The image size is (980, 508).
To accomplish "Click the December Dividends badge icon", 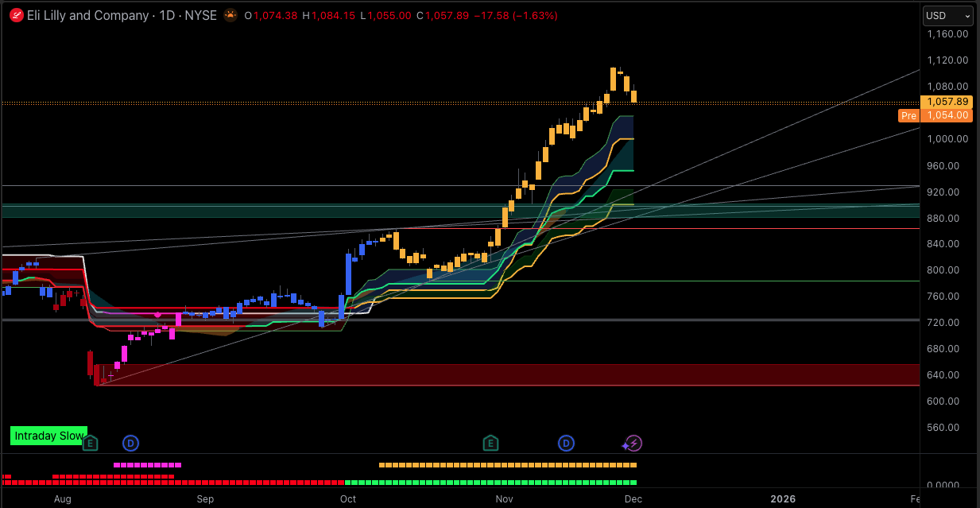I will 566,443.
